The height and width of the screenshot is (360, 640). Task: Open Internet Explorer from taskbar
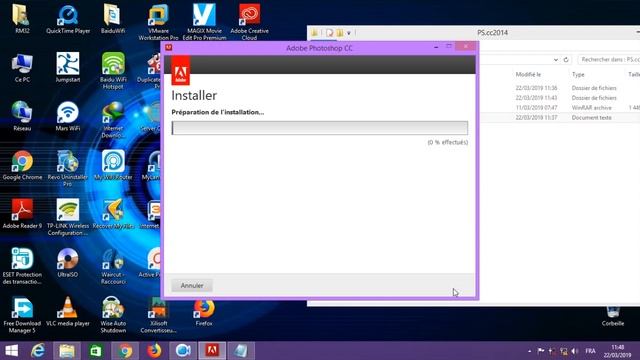38,351
